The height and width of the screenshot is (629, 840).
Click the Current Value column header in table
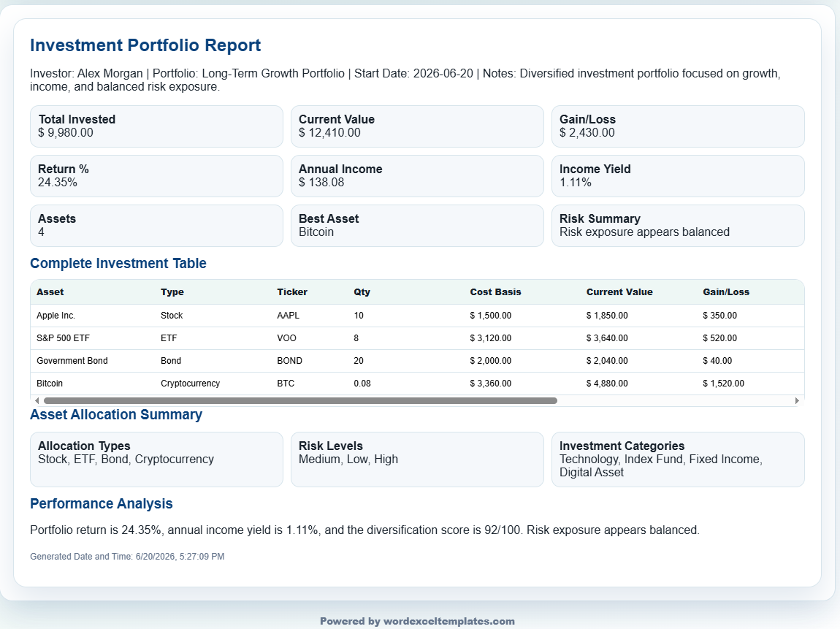[x=619, y=292]
